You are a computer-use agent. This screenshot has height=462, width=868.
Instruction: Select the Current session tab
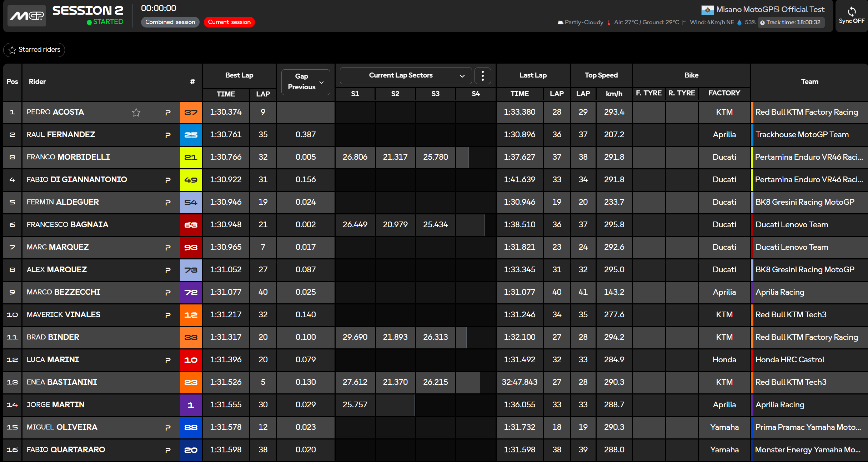click(x=229, y=22)
